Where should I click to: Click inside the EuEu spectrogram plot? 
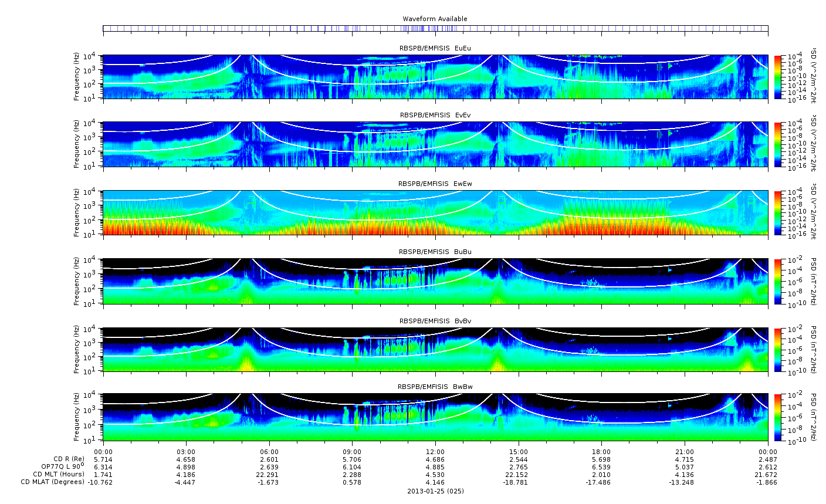pyautogui.click(x=435, y=77)
